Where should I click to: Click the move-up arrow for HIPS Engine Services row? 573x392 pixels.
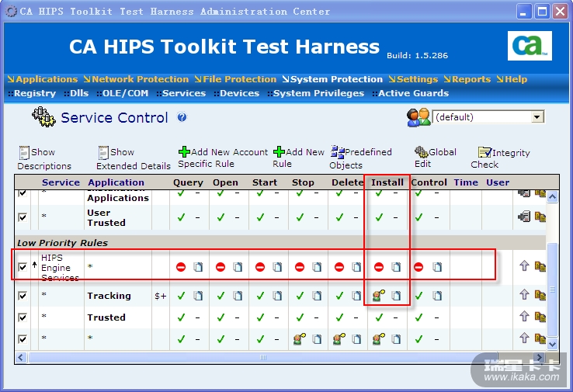pyautogui.click(x=524, y=265)
